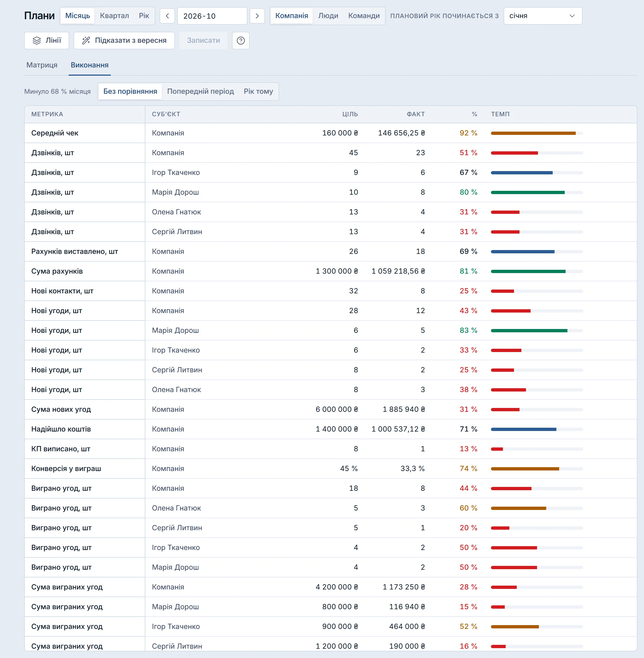Click the 2026-10 date input field
Image resolution: width=644 pixels, height=658 pixels.
coord(212,16)
